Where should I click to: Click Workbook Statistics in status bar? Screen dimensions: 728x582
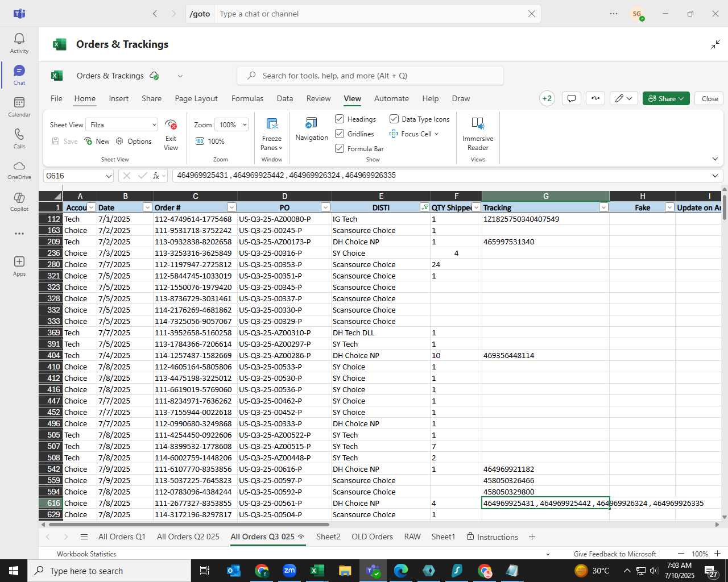pyautogui.click(x=86, y=554)
